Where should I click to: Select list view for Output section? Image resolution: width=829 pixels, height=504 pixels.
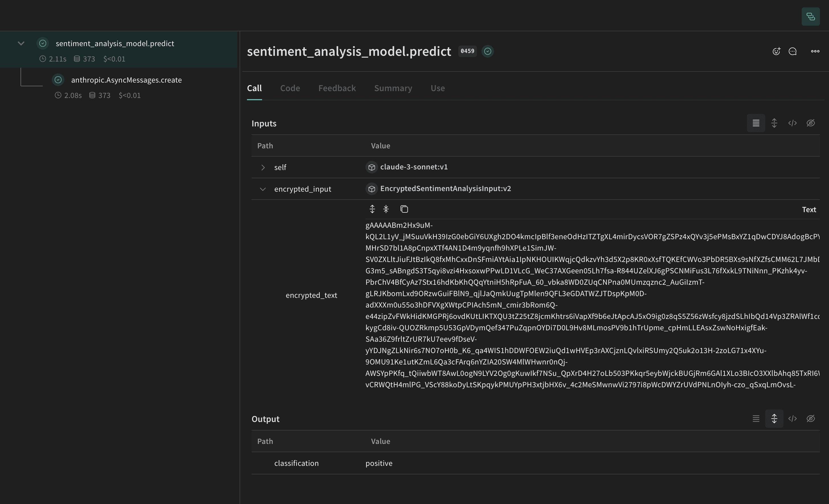coord(756,419)
